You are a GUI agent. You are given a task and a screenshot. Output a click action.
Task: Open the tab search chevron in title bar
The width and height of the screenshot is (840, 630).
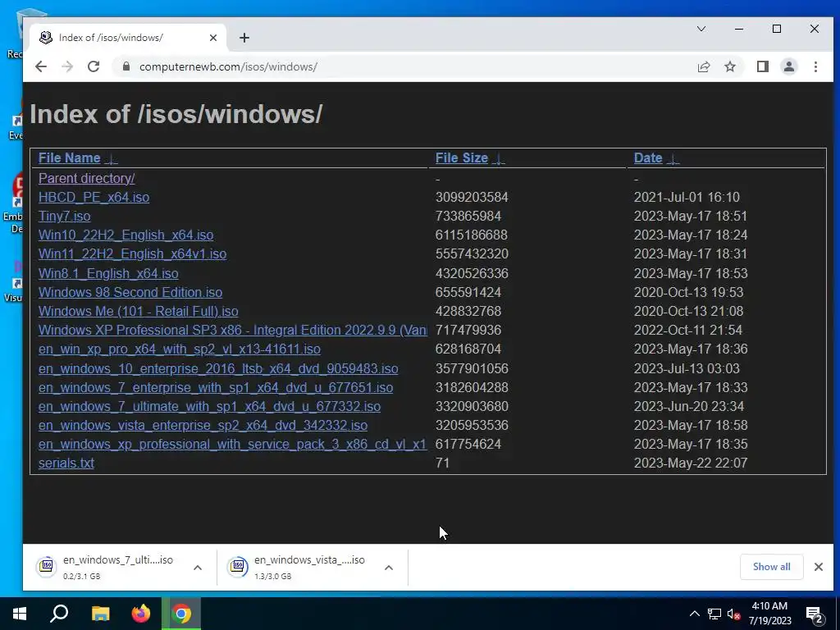coord(701,29)
